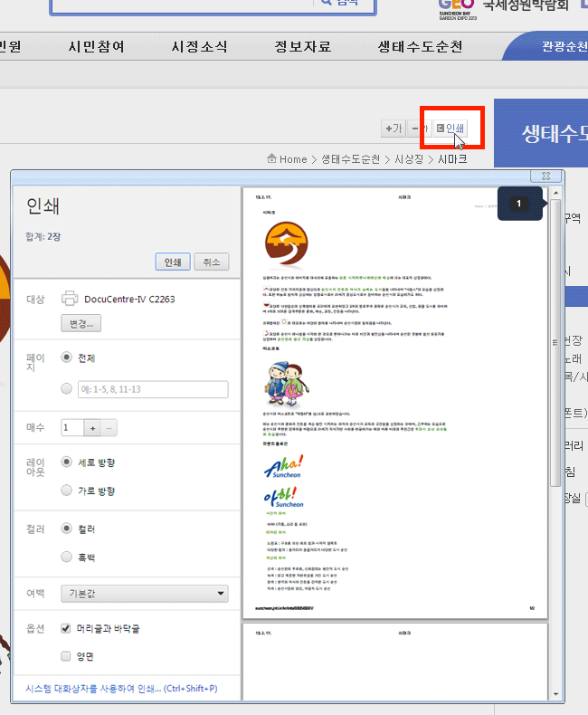Click the 인쇄 icon button on the webpage toolbar
This screenshot has width=588, height=715.
coord(450,129)
